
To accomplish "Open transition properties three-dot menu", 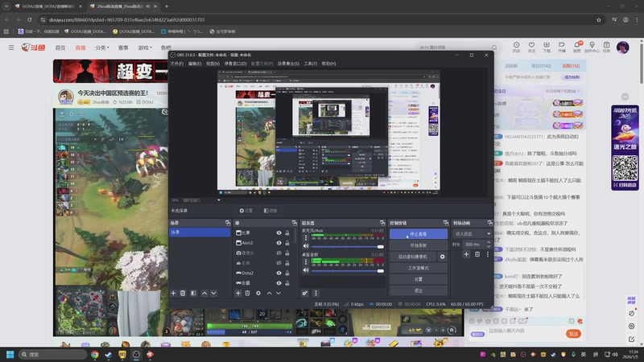I will click(488, 254).
